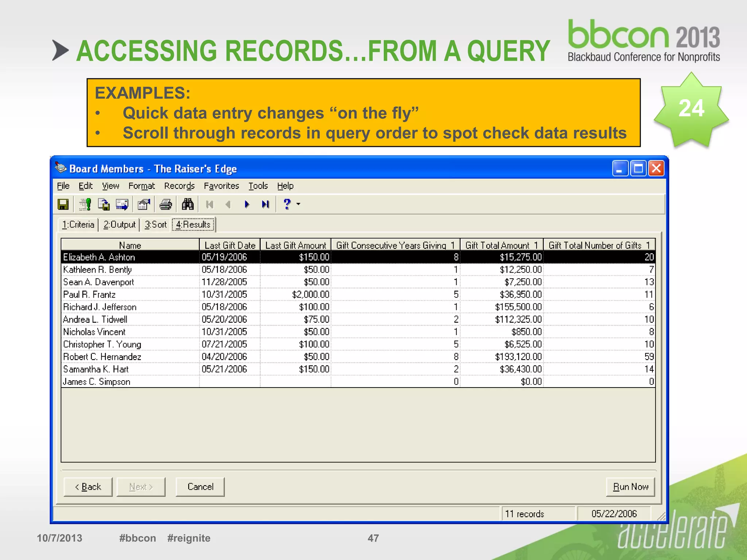Image resolution: width=747 pixels, height=560 pixels.
Task: Open the Favorites menu
Action: 221,186
